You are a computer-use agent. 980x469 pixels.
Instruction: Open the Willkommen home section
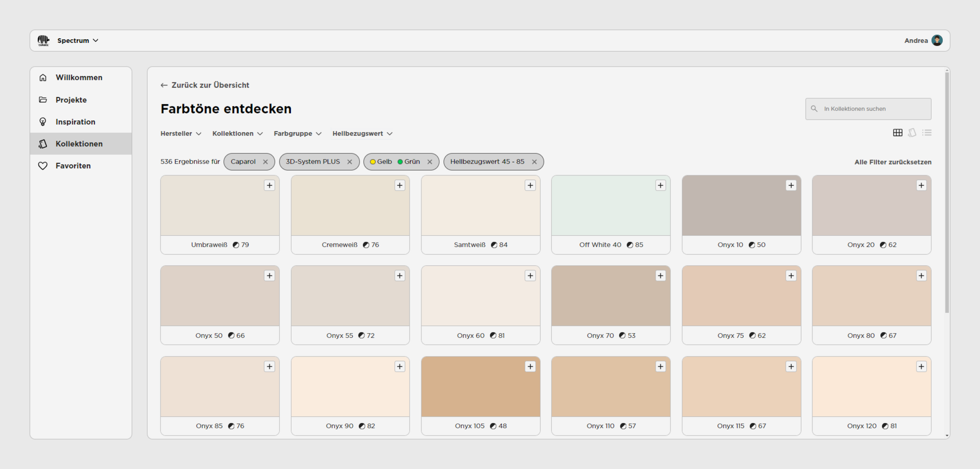tap(79, 77)
